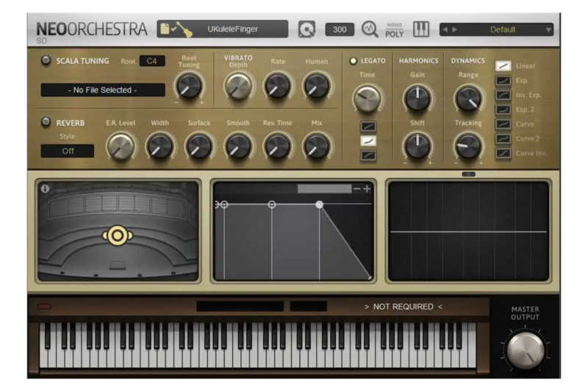
Task: Click plus icon on envelope display
Action: pos(367,189)
